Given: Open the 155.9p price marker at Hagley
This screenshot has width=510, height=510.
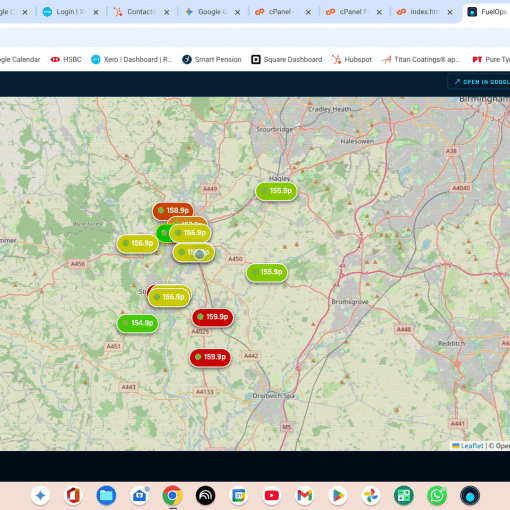Looking at the screenshot, I should click(x=276, y=191).
